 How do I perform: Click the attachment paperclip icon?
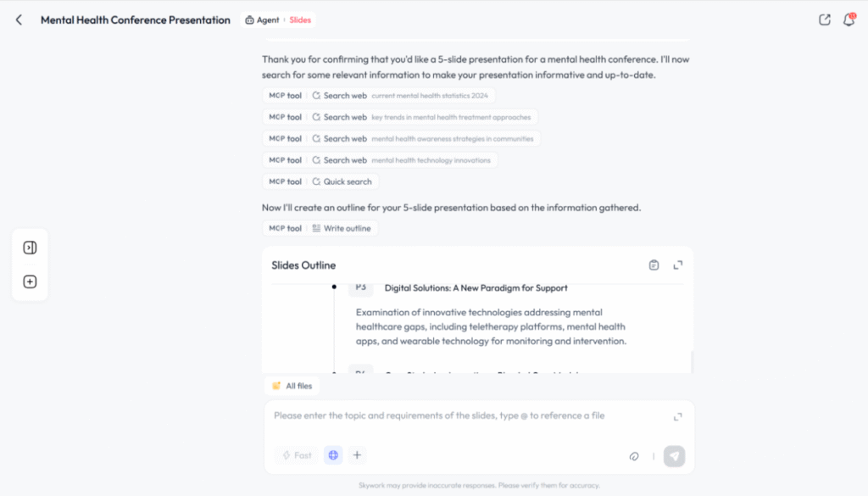(633, 456)
